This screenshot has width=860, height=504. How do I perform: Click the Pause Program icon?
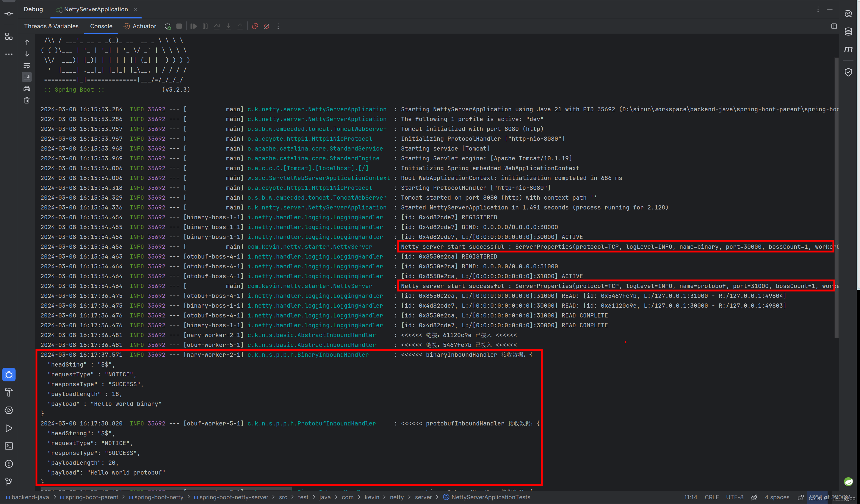click(205, 26)
